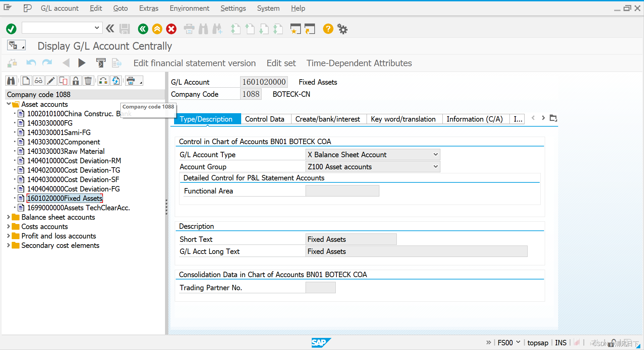Viewport: 644px width, 350px height.
Task: Open the Settings menu
Action: 233,8
